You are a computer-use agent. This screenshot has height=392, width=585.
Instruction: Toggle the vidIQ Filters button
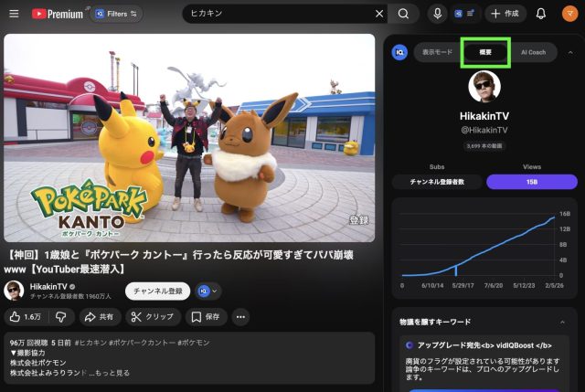[116, 14]
